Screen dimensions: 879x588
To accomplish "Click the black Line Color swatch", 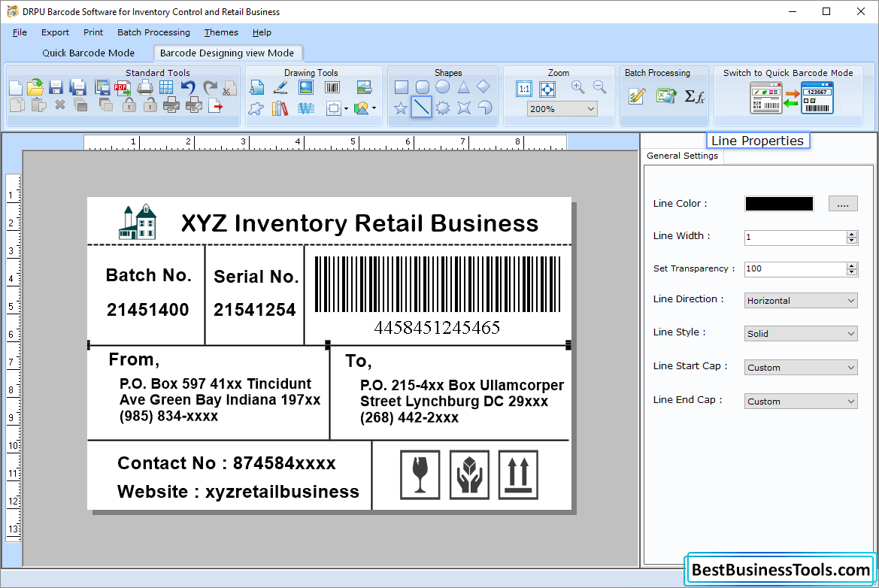I will [x=779, y=204].
